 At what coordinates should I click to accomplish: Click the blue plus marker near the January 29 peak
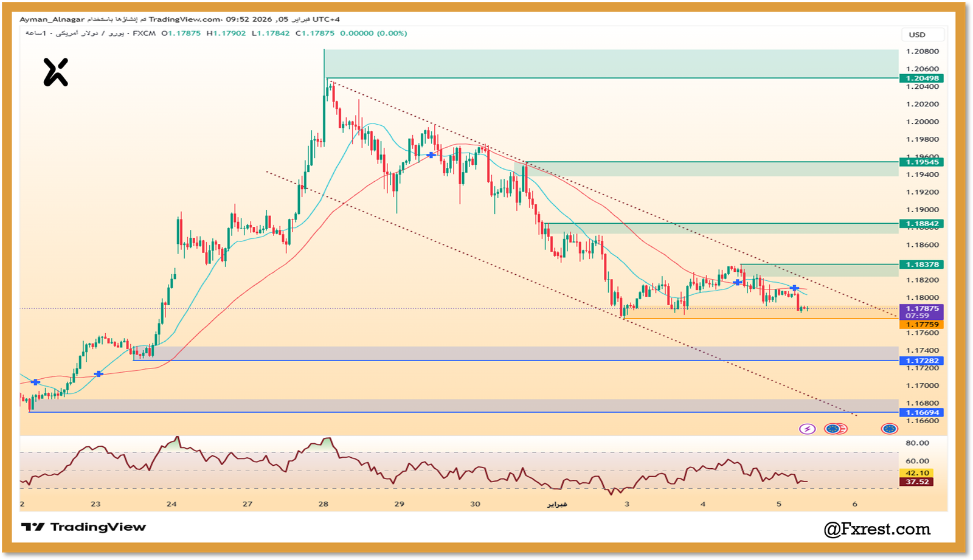(x=432, y=155)
